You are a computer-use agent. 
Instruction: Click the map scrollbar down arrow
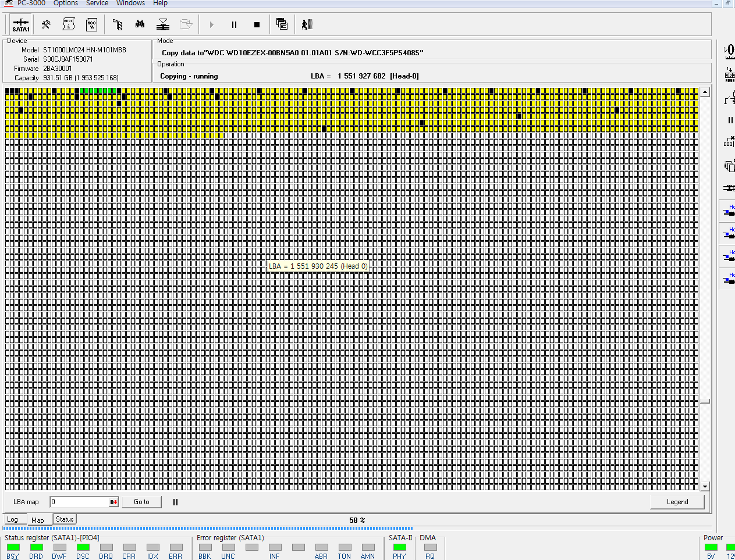pyautogui.click(x=705, y=486)
